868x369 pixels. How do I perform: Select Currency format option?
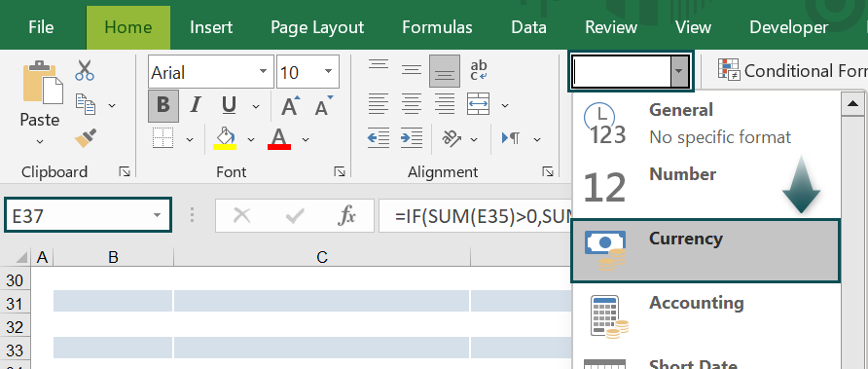pos(705,250)
